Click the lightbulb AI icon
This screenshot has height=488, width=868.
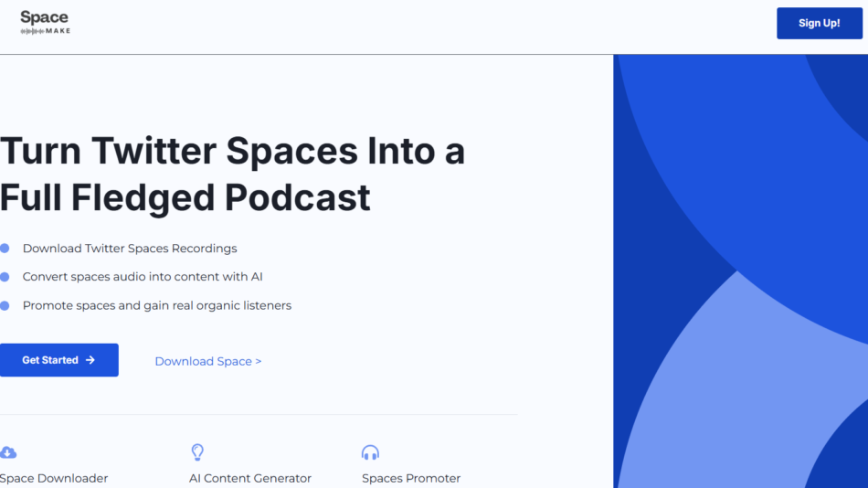point(197,452)
